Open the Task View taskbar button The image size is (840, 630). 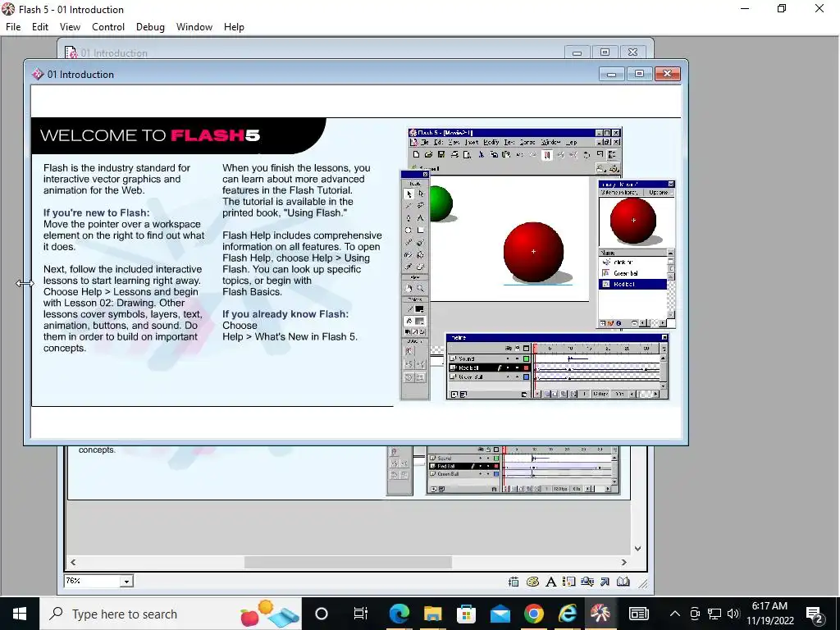[x=360, y=614]
